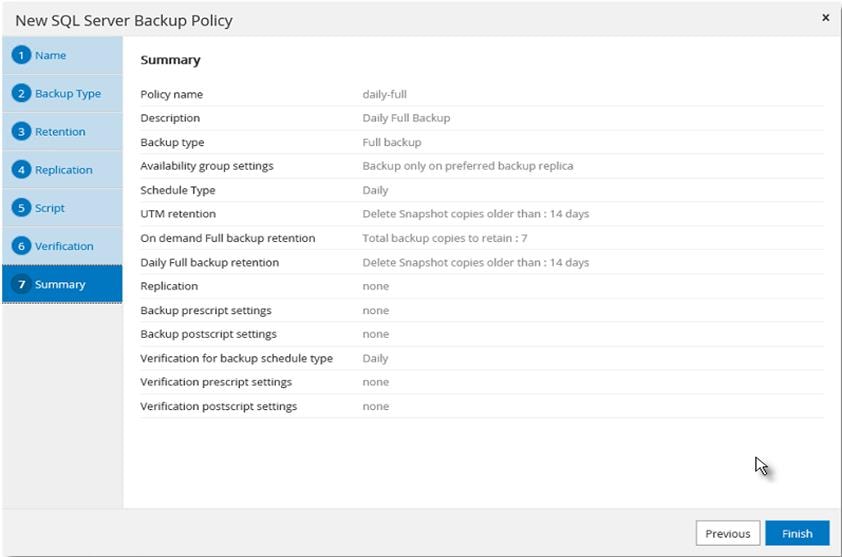Click the Policy name label
Screen dimensions: 842x557
coord(172,95)
